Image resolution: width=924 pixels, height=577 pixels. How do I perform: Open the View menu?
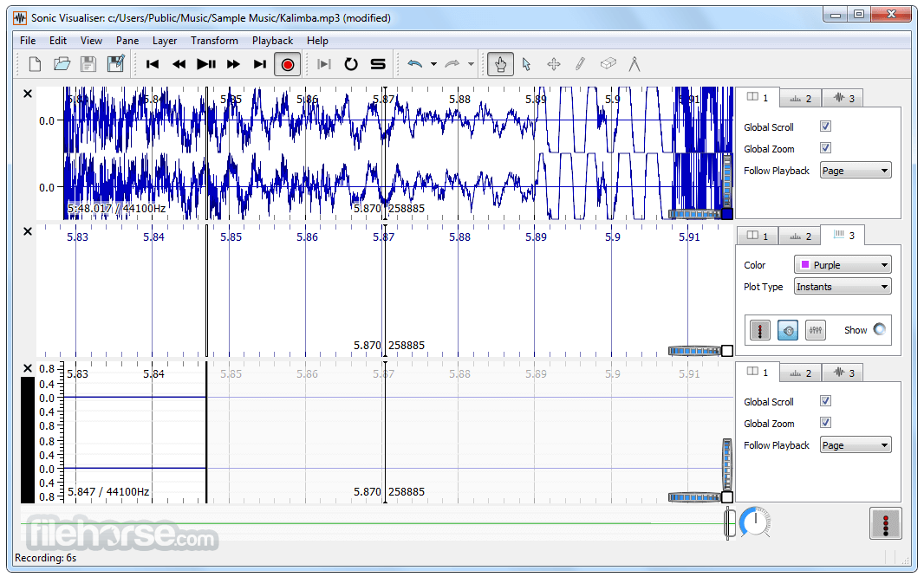91,41
